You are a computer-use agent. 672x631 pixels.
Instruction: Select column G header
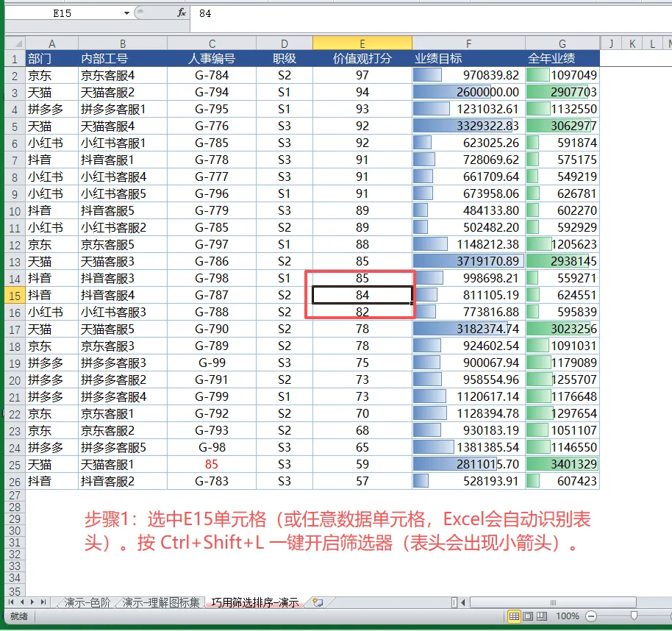pos(562,43)
